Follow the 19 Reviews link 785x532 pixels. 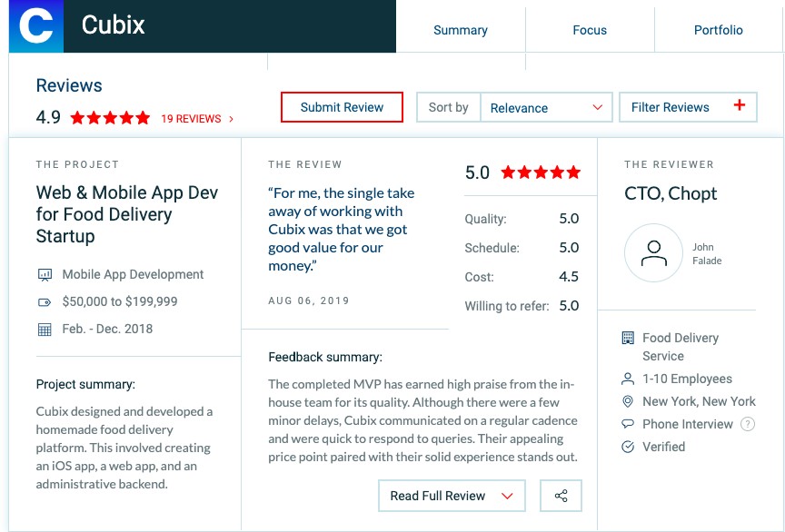tap(196, 119)
